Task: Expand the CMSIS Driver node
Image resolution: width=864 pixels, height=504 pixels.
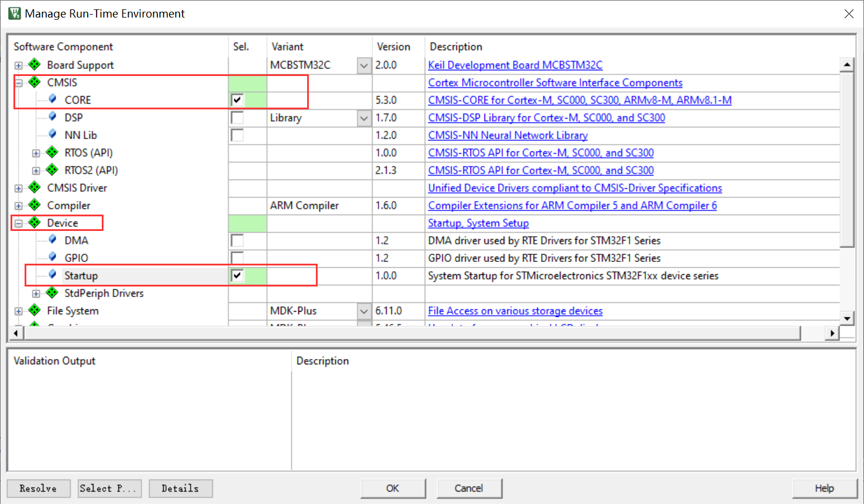Action: coord(19,188)
